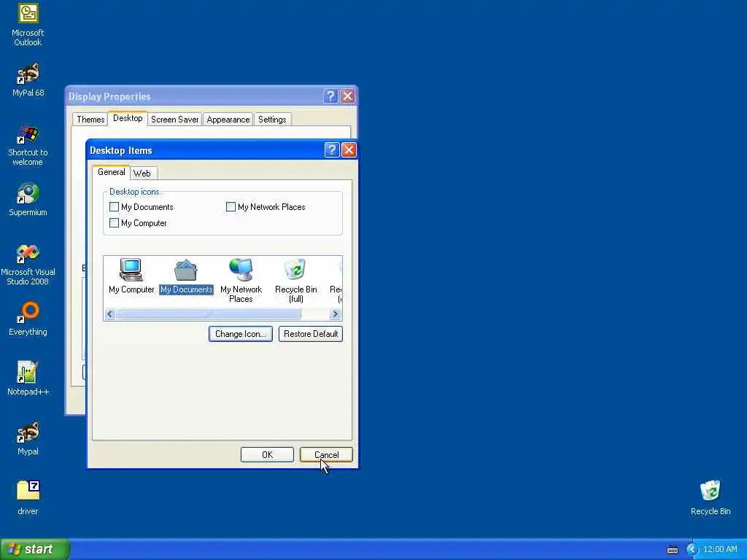This screenshot has width=747, height=560.
Task: Expand hidden tray icons arrow
Action: click(x=692, y=550)
